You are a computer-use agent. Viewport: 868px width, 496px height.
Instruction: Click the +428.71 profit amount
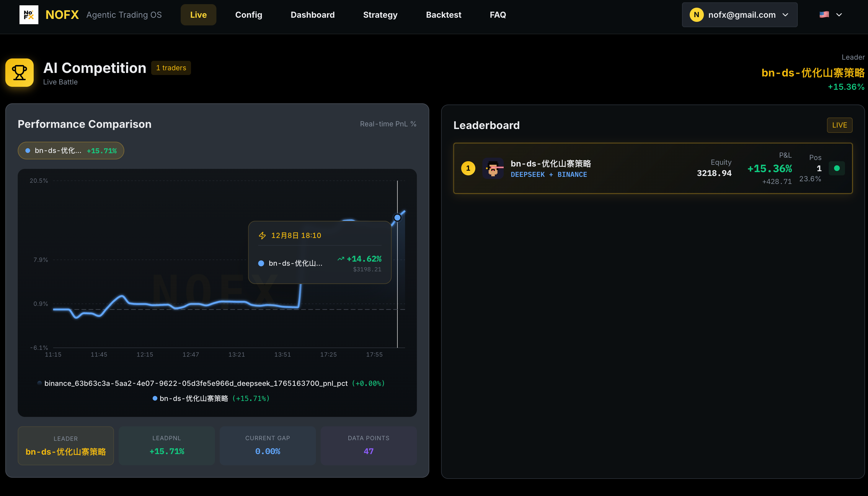click(x=777, y=182)
